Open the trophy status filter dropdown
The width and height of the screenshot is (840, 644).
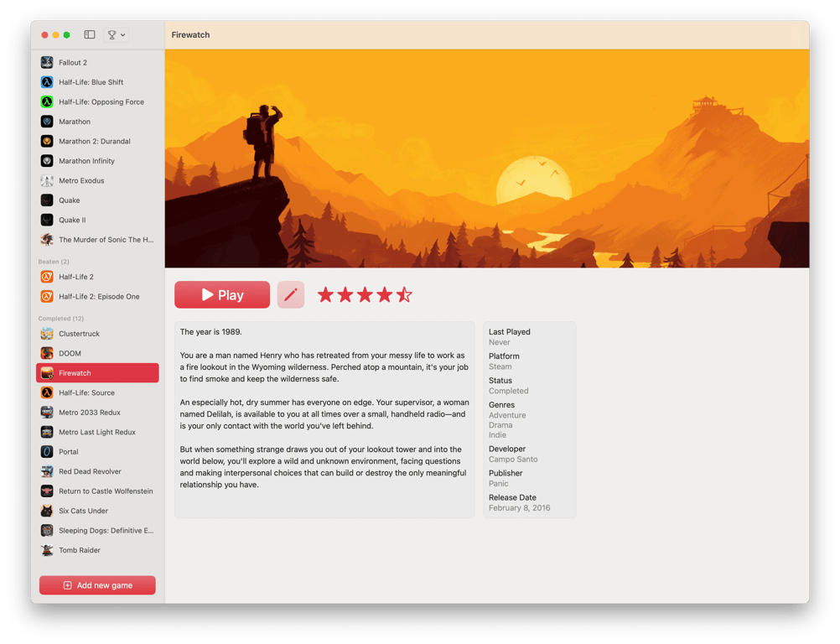117,35
